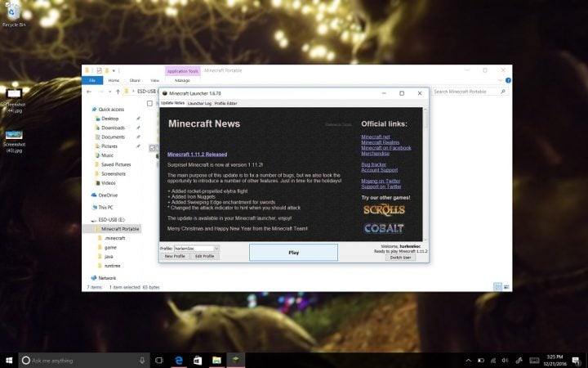This screenshot has width=588, height=368.
Task: Select the Update Notes tab
Action: click(172, 103)
